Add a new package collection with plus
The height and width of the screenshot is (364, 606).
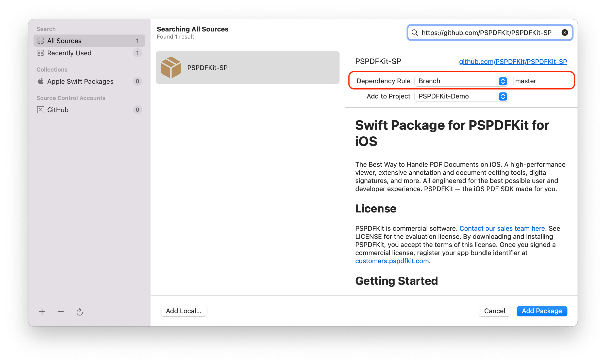click(x=42, y=311)
